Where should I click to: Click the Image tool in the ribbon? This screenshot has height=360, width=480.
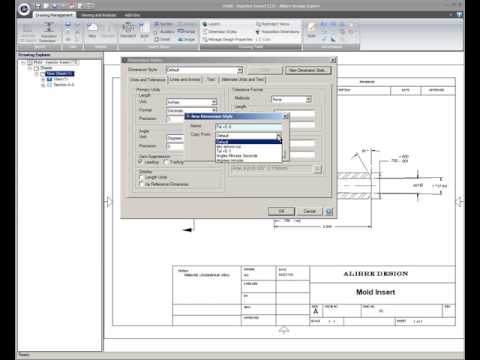(186, 39)
